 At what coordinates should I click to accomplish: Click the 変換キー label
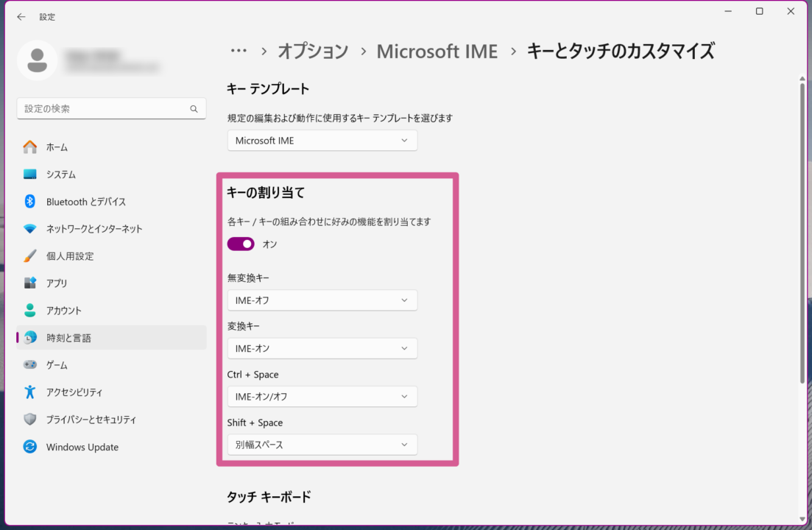coord(244,326)
